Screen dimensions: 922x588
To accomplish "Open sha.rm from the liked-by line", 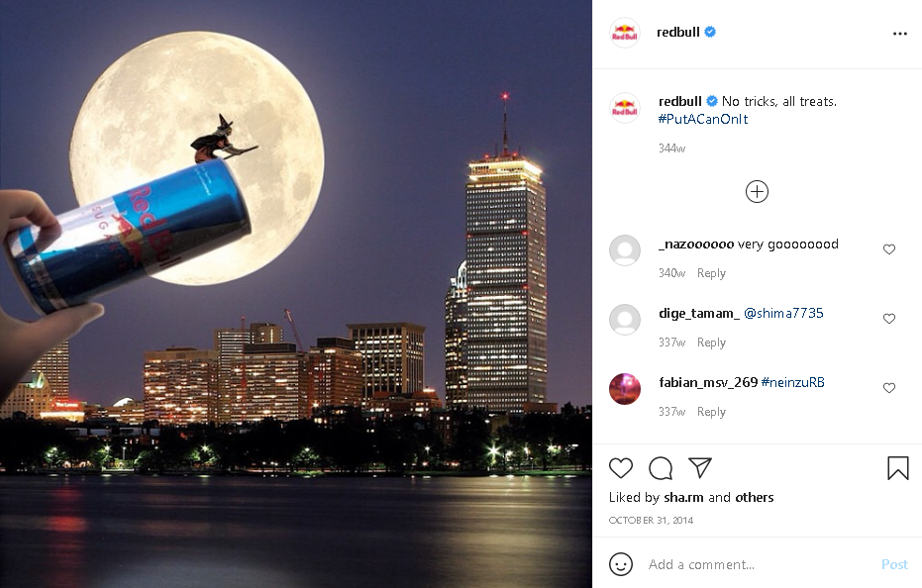I will (x=683, y=498).
